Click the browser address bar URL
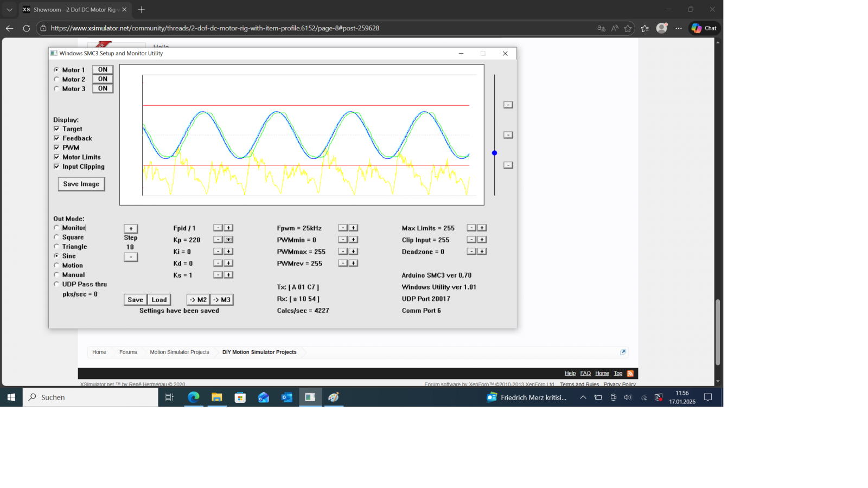This screenshot has height=488, width=868. (x=215, y=28)
